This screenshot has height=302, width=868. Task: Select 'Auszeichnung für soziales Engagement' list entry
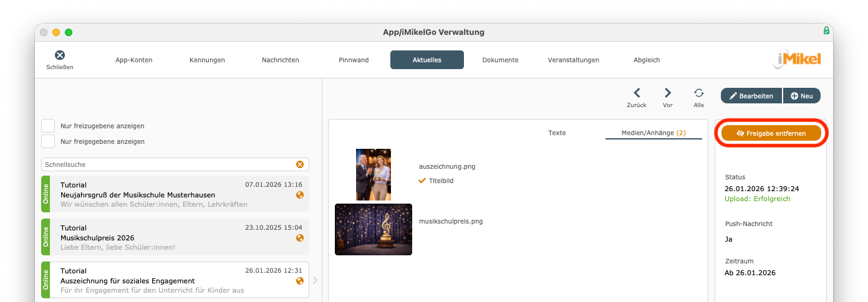tap(175, 280)
